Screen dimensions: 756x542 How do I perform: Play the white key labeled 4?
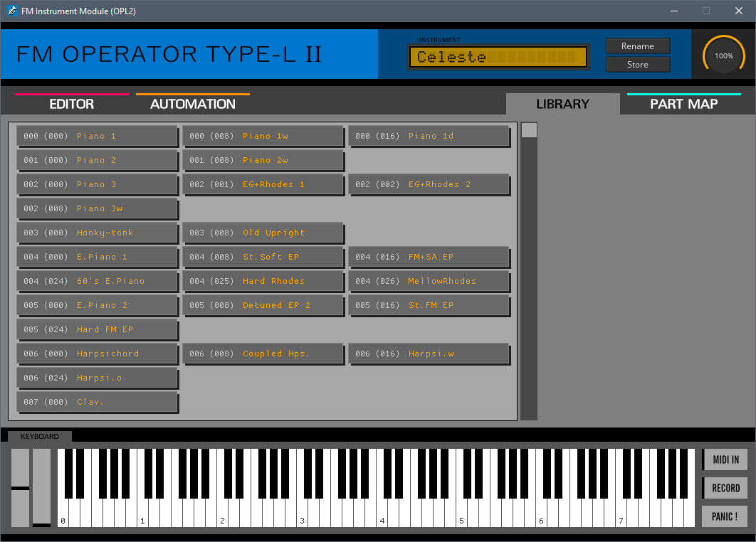coord(382,514)
